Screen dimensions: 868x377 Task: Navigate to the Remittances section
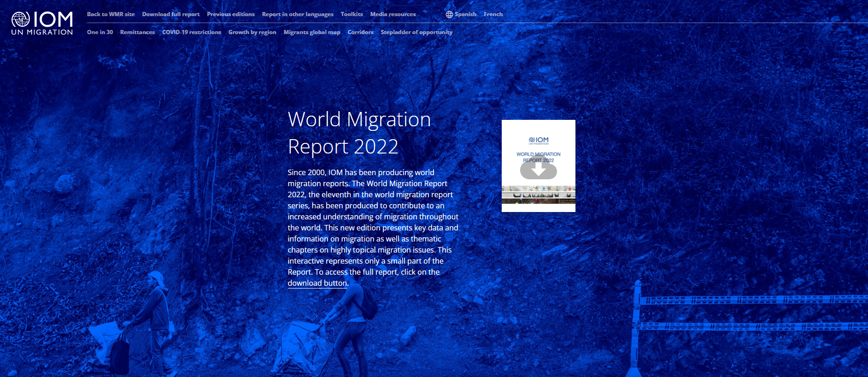pos(137,32)
